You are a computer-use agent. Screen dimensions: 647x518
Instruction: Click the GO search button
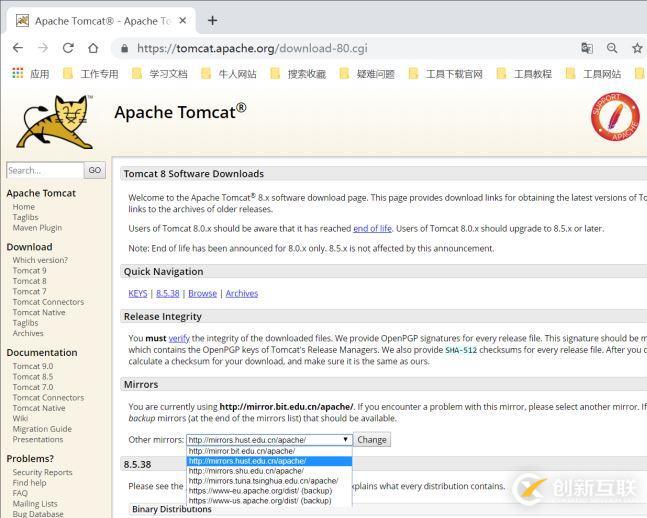click(x=94, y=170)
